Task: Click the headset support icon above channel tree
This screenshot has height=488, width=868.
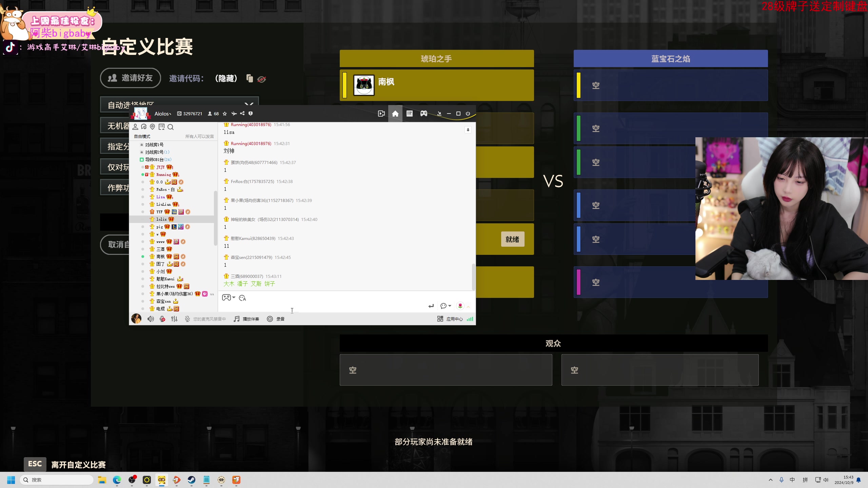Action: coord(144,127)
